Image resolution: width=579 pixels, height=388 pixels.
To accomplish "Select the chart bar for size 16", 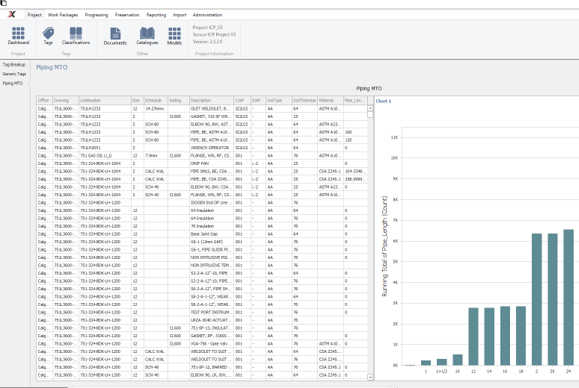I will pos(505,336).
